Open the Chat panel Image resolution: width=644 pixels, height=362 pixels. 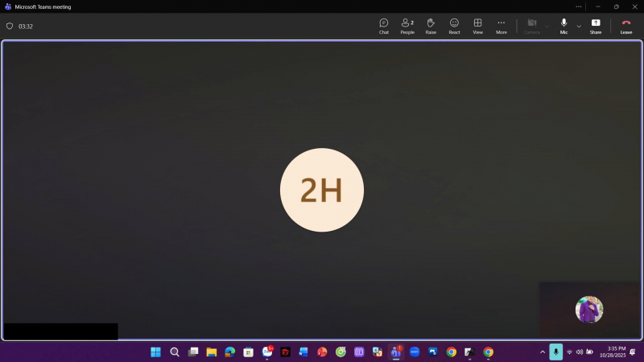(x=384, y=26)
